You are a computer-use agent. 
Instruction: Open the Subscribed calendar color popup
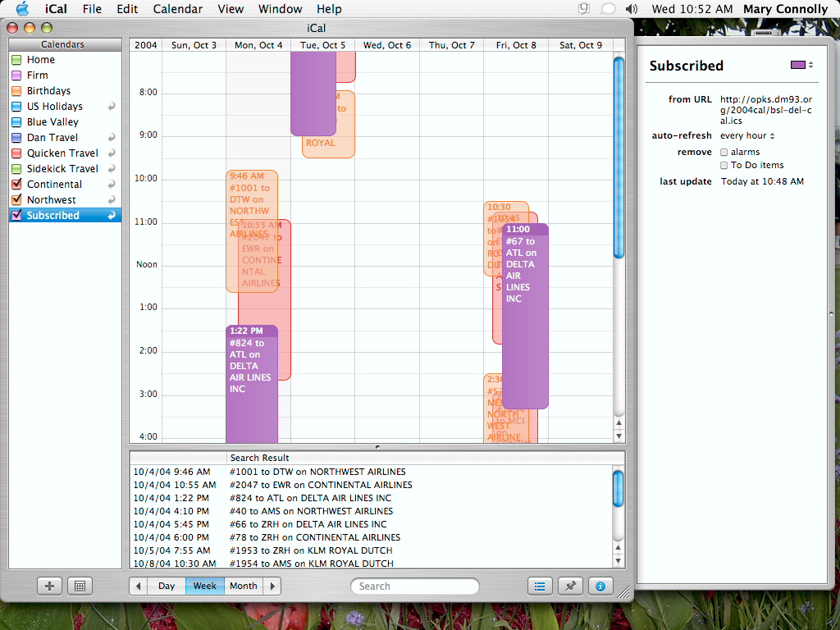click(x=801, y=65)
